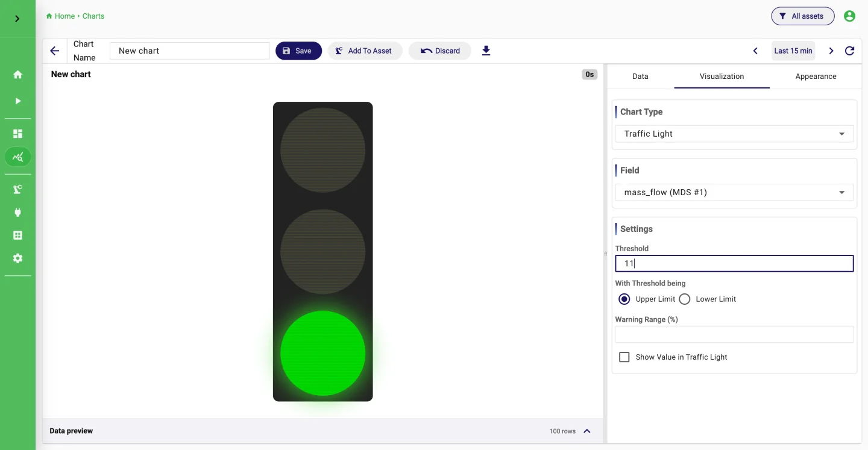Open the dashboards grid icon in the sidebar
Image resolution: width=868 pixels, height=450 pixels.
click(x=18, y=134)
